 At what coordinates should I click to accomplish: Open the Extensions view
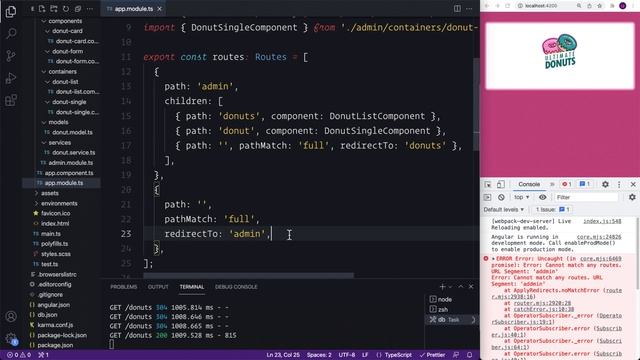click(x=11, y=100)
